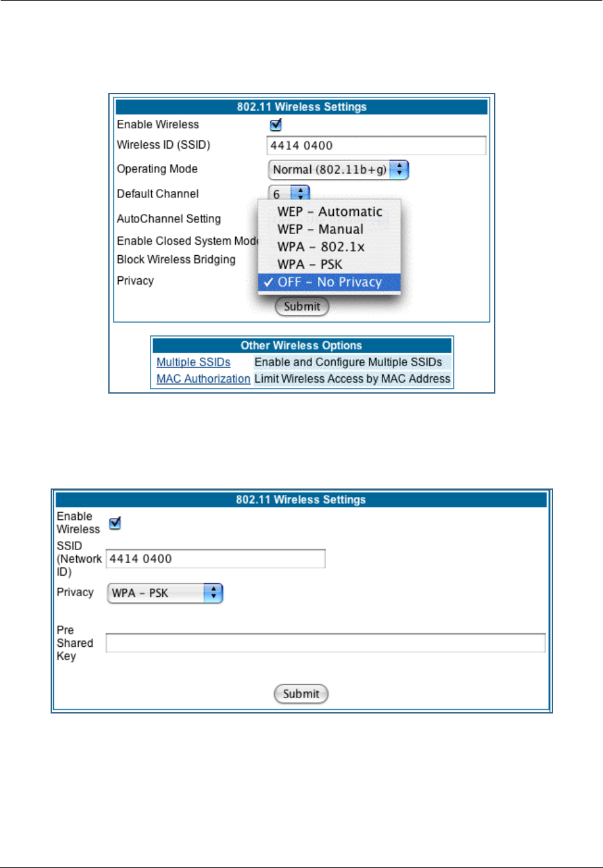This screenshot has width=603, height=868.
Task: Click the 'Enable Closed System Mode' label
Action: [188, 241]
